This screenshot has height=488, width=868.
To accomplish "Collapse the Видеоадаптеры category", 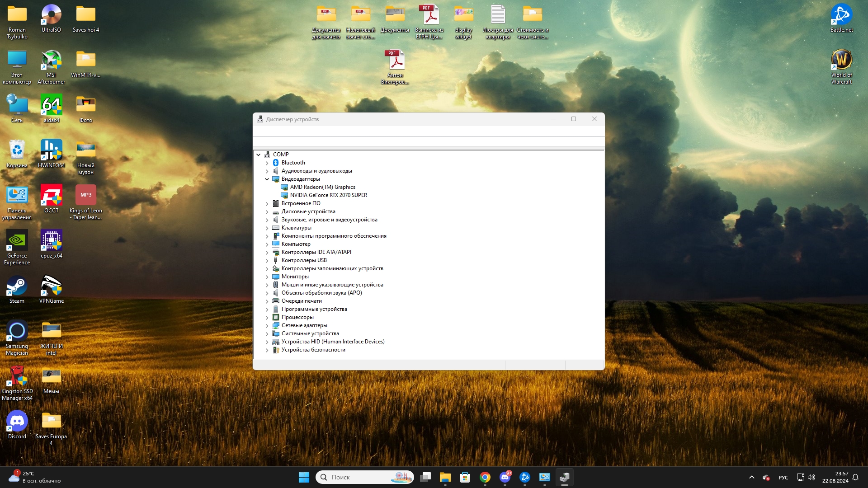I will point(267,179).
